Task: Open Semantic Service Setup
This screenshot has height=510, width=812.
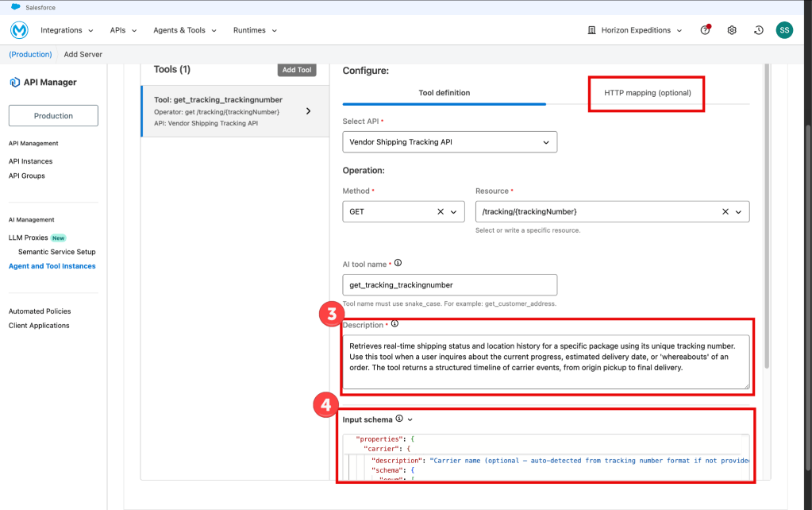Action: 57,252
